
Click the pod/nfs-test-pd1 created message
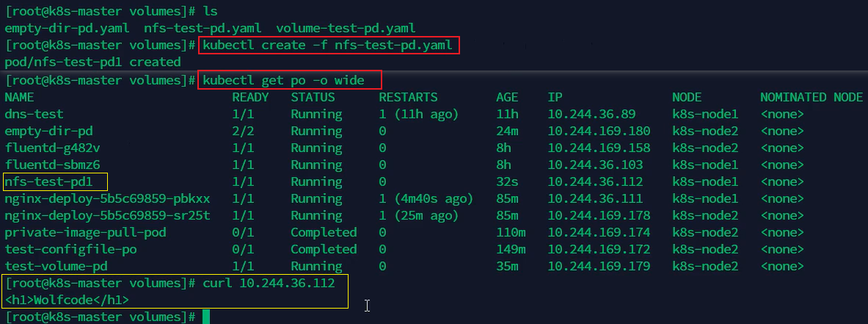[93, 62]
